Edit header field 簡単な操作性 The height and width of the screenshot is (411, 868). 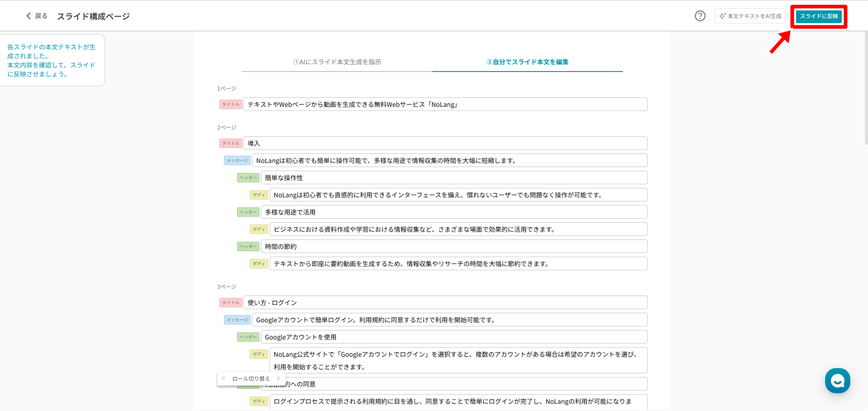tap(454, 177)
